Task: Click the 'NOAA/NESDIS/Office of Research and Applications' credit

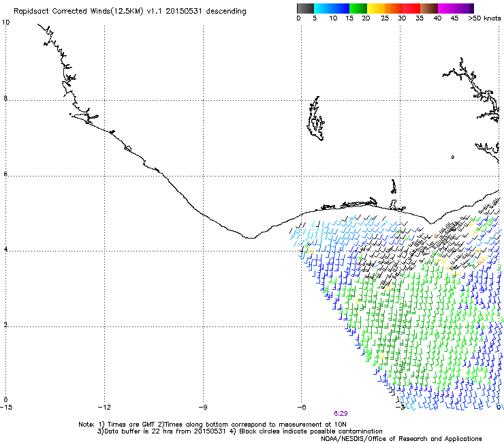Action: (401, 439)
